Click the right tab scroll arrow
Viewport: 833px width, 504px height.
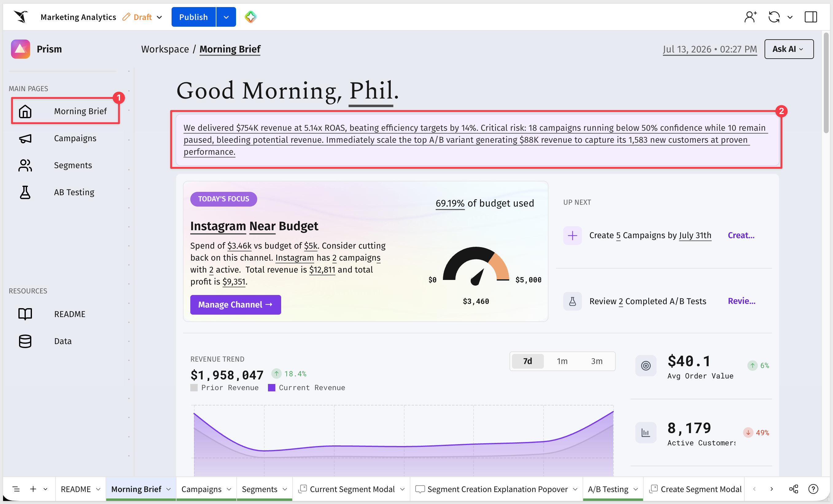coord(772,489)
